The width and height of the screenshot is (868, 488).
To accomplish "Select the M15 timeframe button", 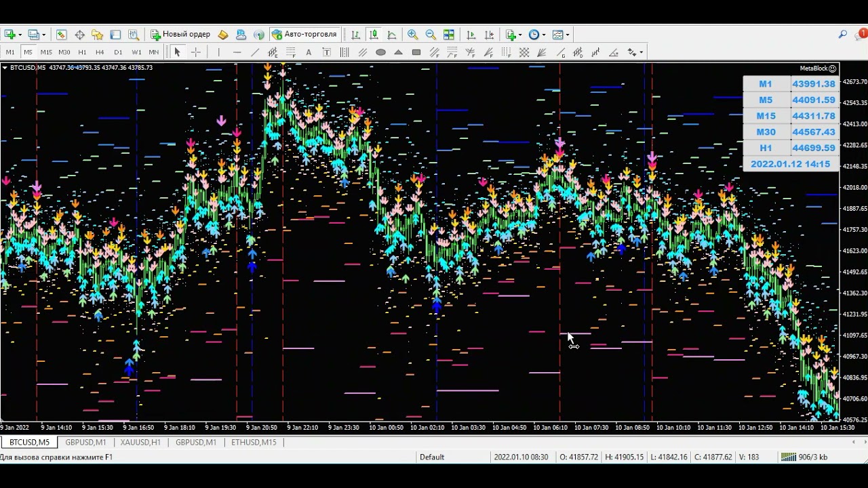I will point(46,52).
